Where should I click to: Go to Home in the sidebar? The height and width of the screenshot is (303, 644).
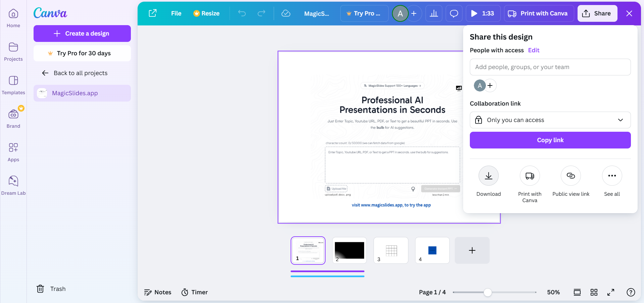13,18
